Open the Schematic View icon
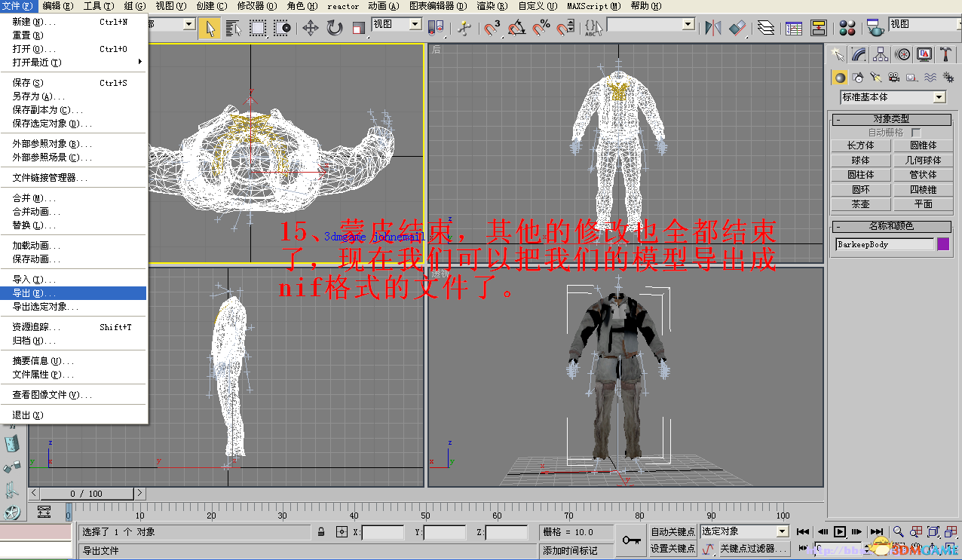The image size is (962, 560). 819,29
